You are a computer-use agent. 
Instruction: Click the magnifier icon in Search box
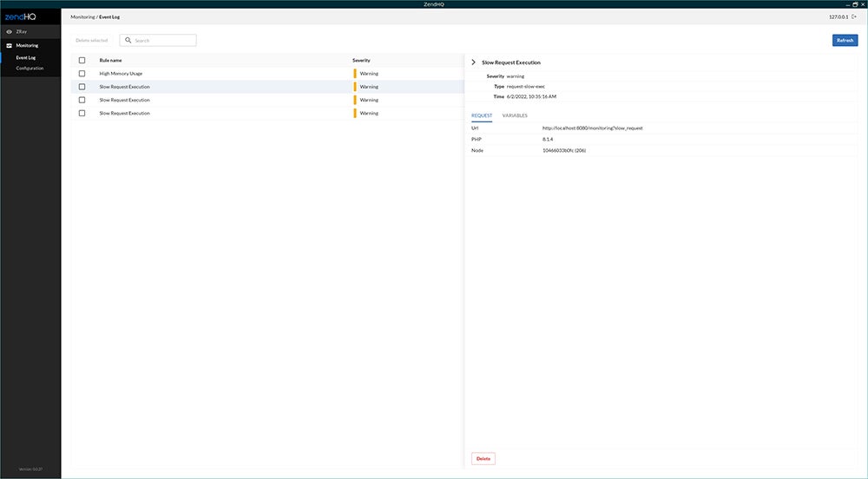pyautogui.click(x=128, y=41)
